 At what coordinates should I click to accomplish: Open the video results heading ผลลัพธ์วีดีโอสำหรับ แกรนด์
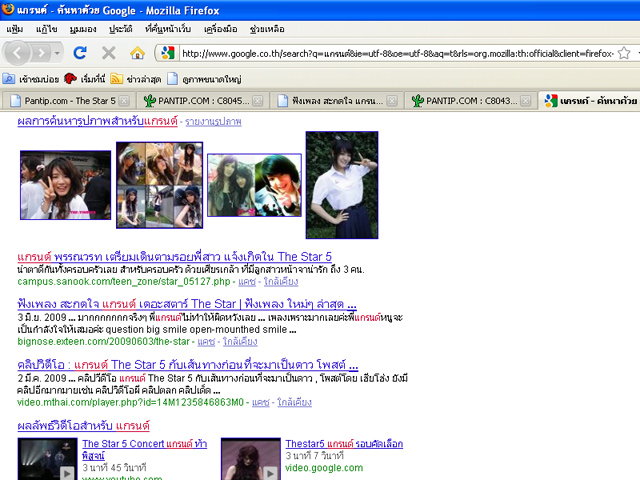tap(83, 426)
